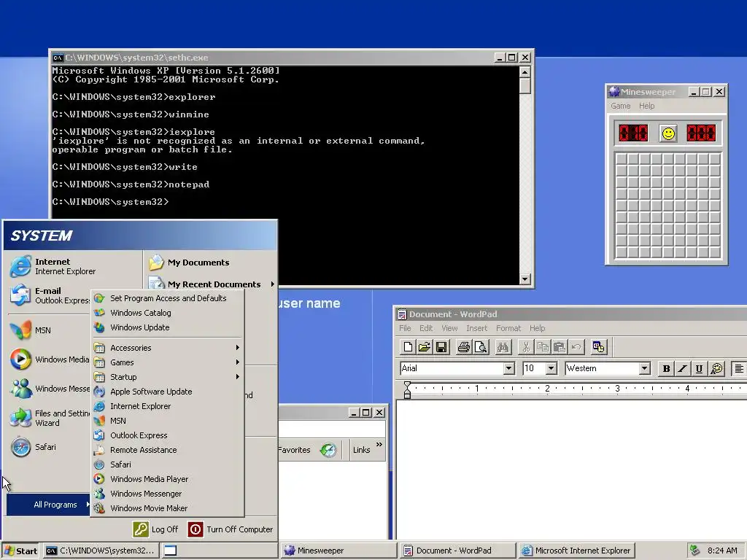Open Apple Software Update
747x560 pixels.
tap(168, 392)
